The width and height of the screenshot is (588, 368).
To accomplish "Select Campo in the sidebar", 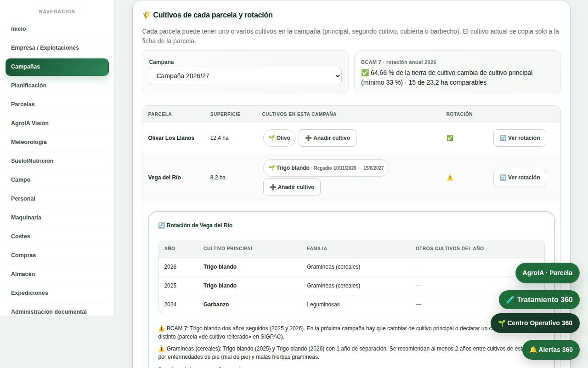I will [x=57, y=180].
